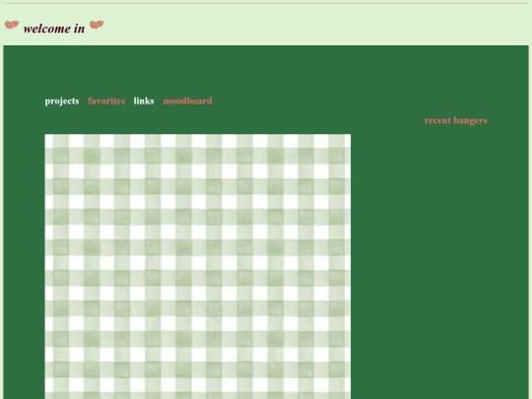Image resolution: width=532 pixels, height=399 pixels.
Task: Click the welcome in heading text
Action: 54,29
